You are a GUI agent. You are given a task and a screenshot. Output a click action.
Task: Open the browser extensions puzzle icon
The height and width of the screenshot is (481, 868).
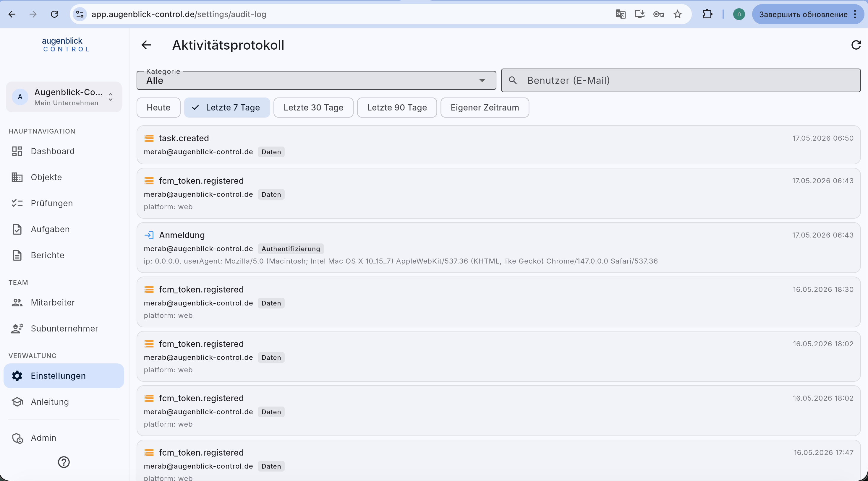tap(707, 14)
